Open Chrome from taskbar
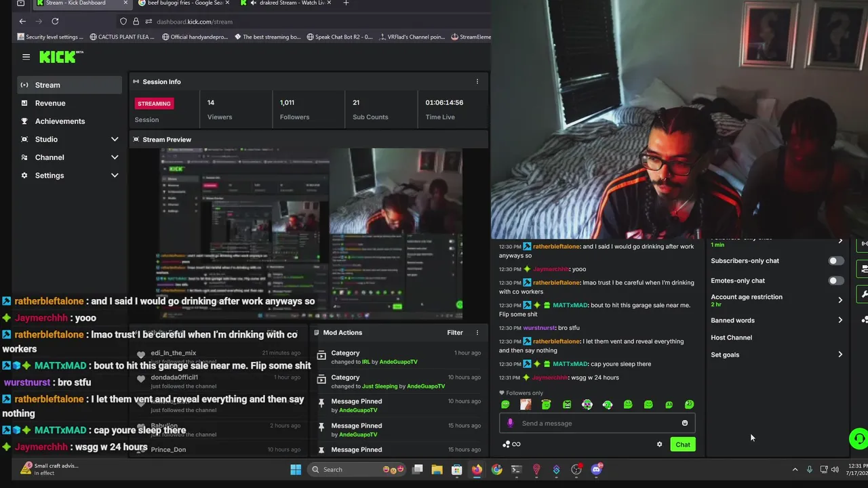Screen dimensions: 868x488 pos(496,470)
